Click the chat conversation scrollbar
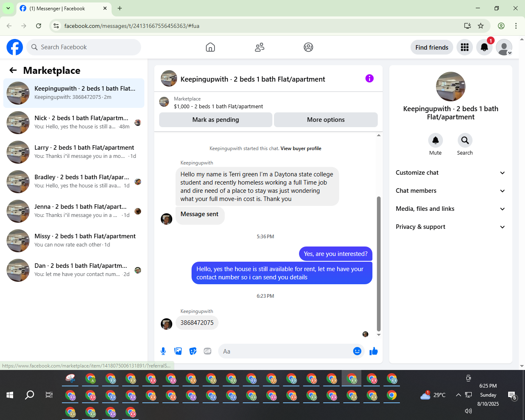 (379, 263)
